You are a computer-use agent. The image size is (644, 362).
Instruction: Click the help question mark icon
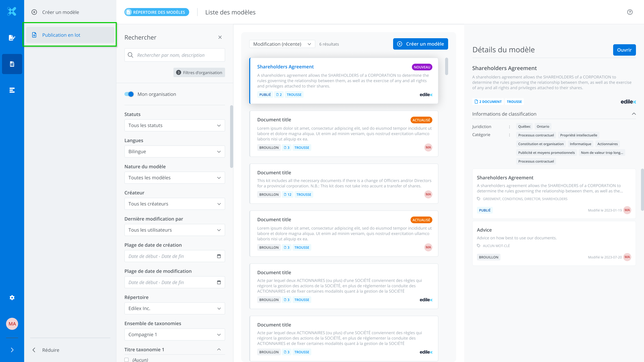[630, 12]
